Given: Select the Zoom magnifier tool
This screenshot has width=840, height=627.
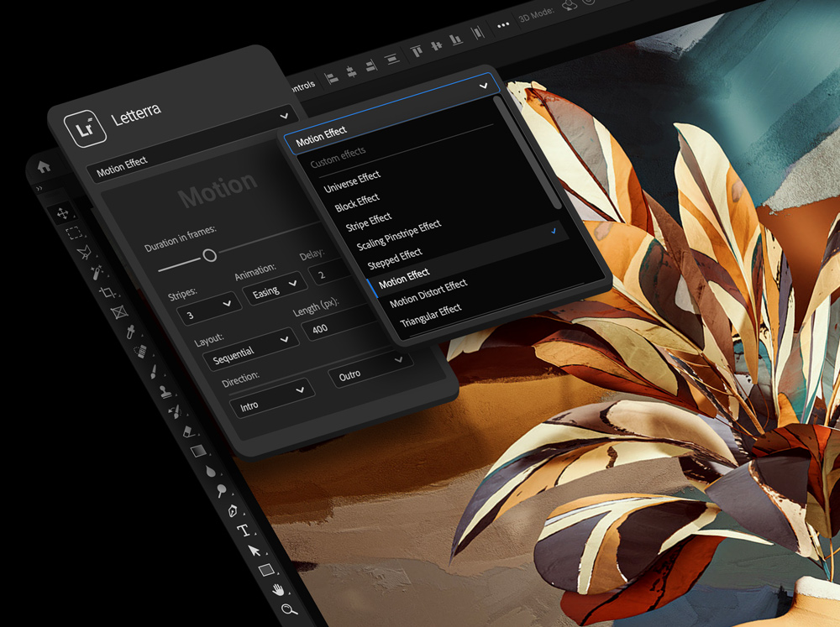Looking at the screenshot, I should (x=289, y=609).
